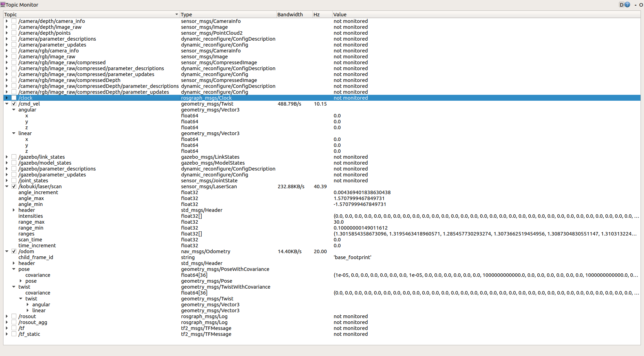Enable monitoring of the /tf topic
This screenshot has width=644, height=356.
coord(14,328)
